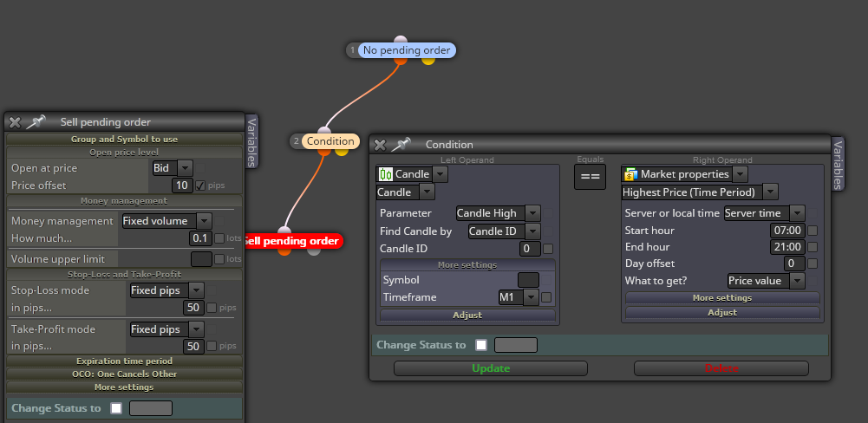Click the == equals operator button
Viewport: 868px width, 423px height.
pyautogui.click(x=591, y=177)
